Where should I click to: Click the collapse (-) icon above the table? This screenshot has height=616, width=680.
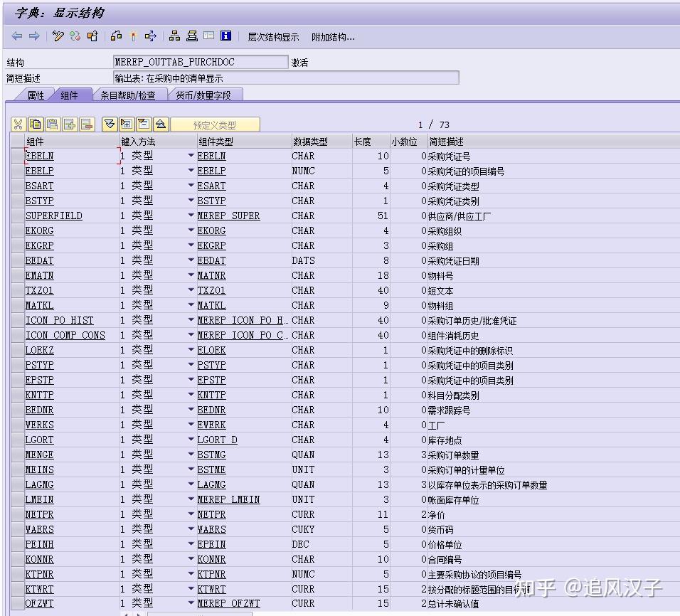pyautogui.click(x=144, y=124)
